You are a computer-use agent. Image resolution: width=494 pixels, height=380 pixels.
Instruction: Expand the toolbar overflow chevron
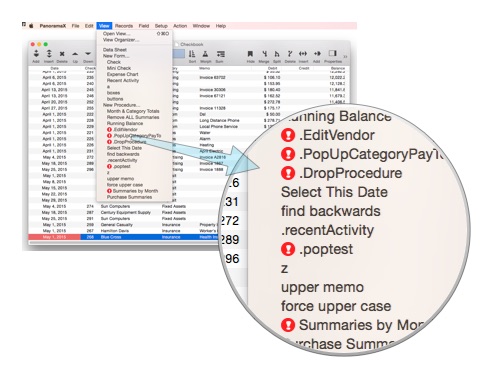pos(345,56)
